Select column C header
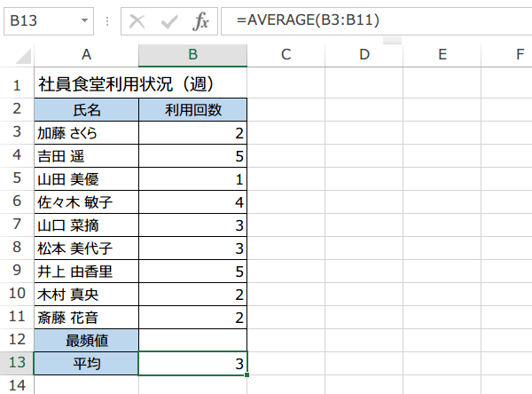The height and width of the screenshot is (394, 532). point(286,55)
